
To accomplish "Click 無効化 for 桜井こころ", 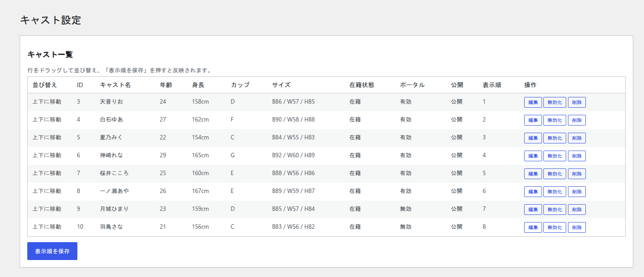I will pyautogui.click(x=555, y=174).
